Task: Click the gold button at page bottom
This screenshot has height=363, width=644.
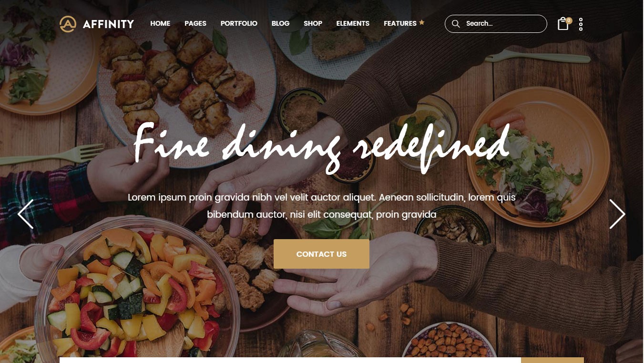Action: (x=552, y=360)
